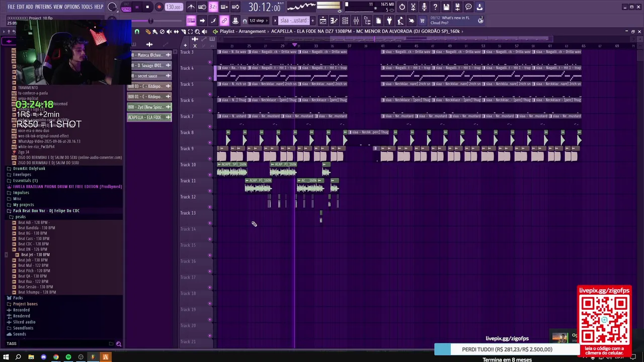Open the channel rack icon
The image size is (644, 362).
click(345, 21)
